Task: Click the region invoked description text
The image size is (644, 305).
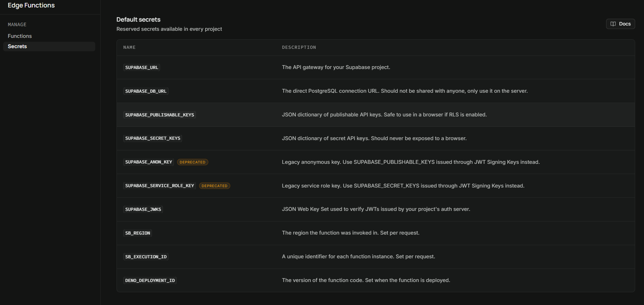Action: click(x=351, y=233)
